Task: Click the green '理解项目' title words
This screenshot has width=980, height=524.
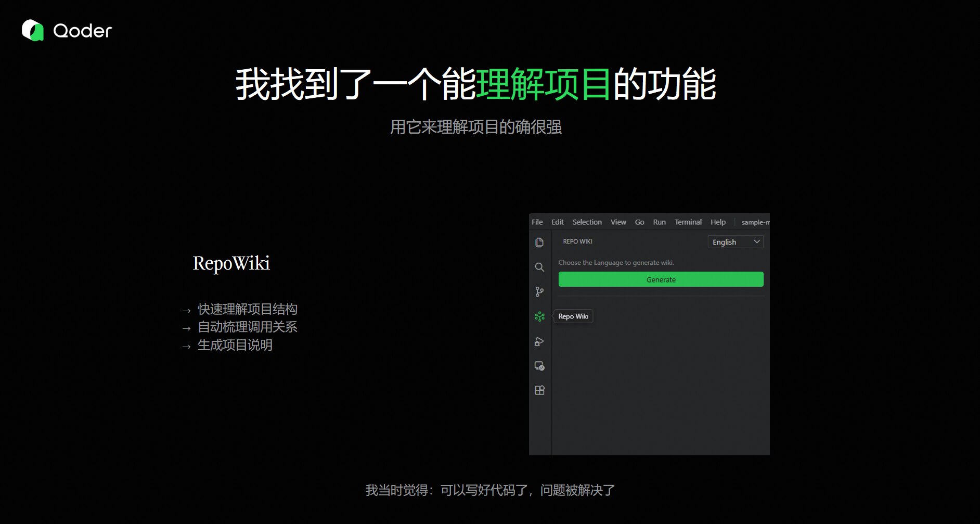Action: click(544, 84)
